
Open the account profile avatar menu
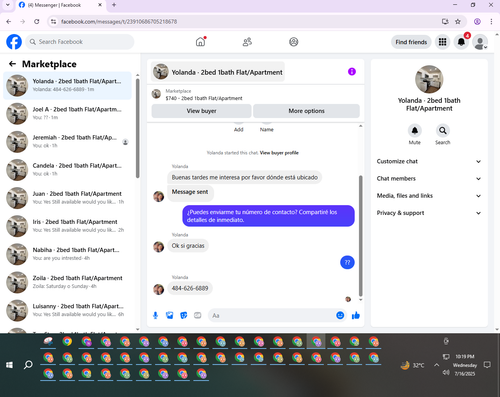(480, 42)
